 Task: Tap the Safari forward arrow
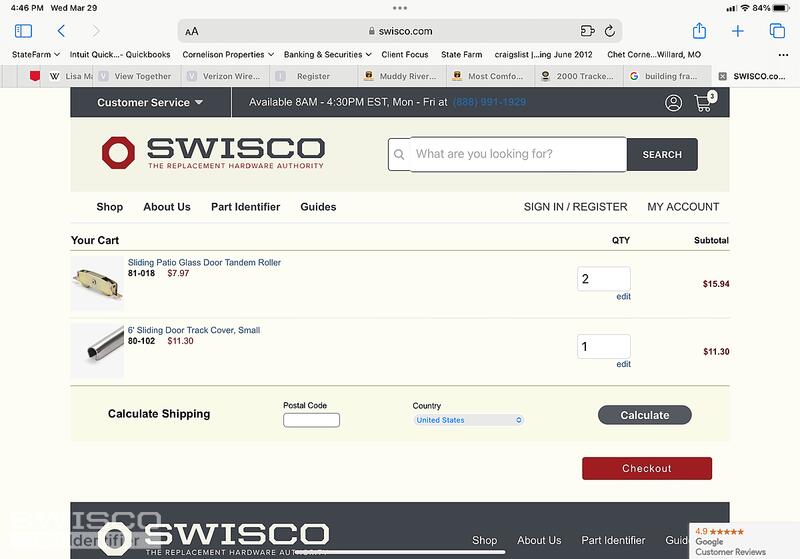[x=96, y=31]
